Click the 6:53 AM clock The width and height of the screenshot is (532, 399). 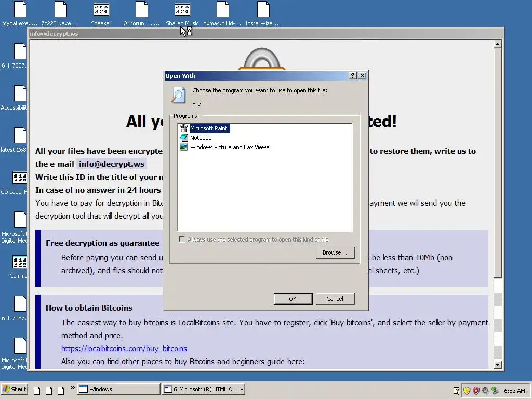pyautogui.click(x=514, y=391)
